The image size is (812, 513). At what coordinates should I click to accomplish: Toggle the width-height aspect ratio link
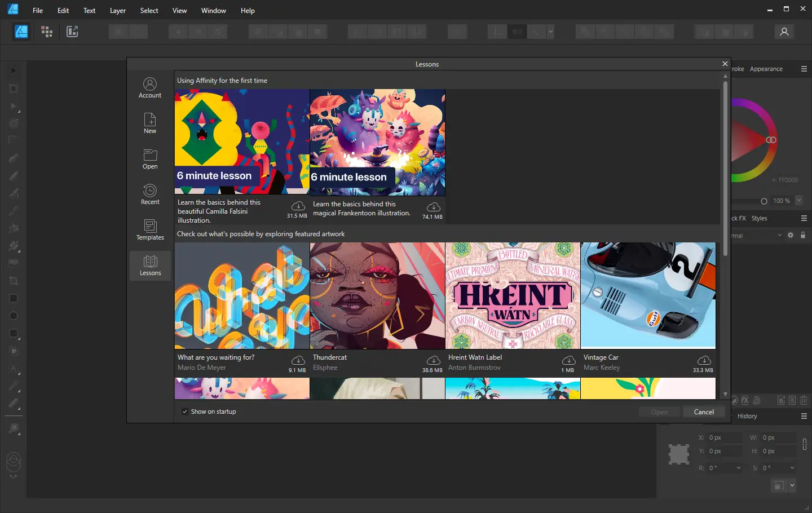click(805, 444)
